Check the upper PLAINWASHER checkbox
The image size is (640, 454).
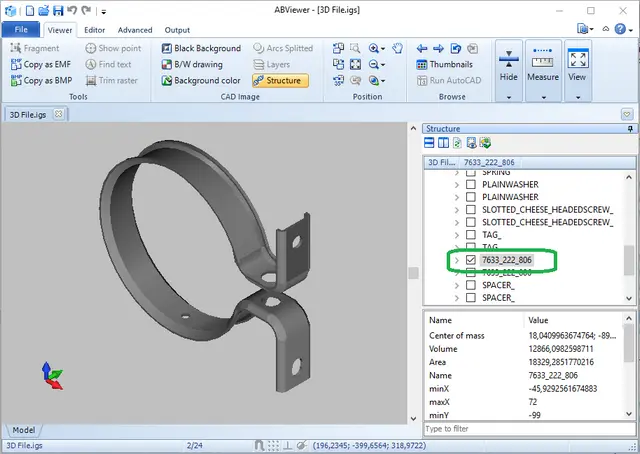click(471, 184)
